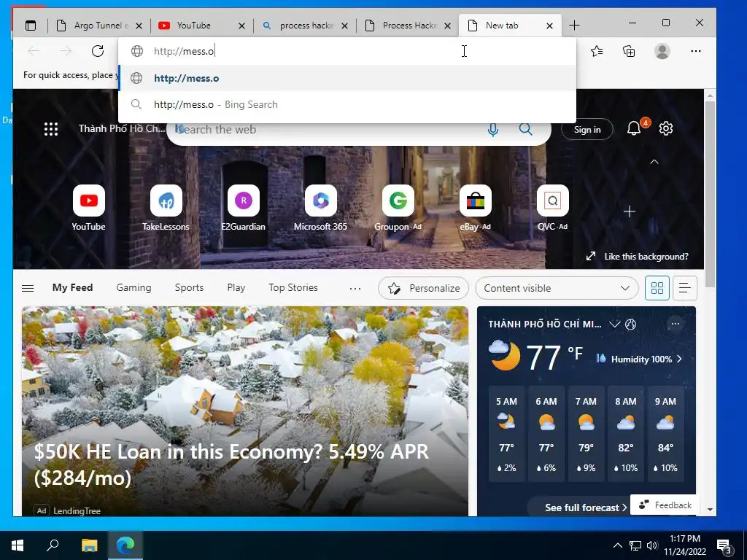
Task: Click the Feedback button
Action: pyautogui.click(x=665, y=505)
